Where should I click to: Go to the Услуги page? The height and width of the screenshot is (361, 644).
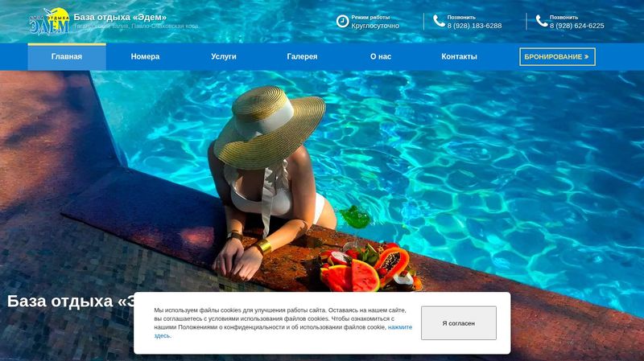tap(224, 56)
